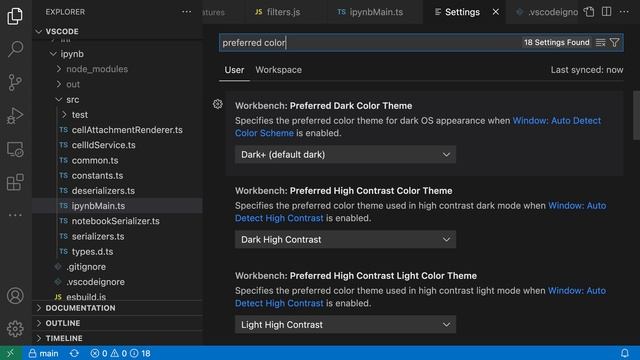
Task: Follow Auto Detect High Contrast link under High Contrast Color Theme
Action: (x=279, y=218)
